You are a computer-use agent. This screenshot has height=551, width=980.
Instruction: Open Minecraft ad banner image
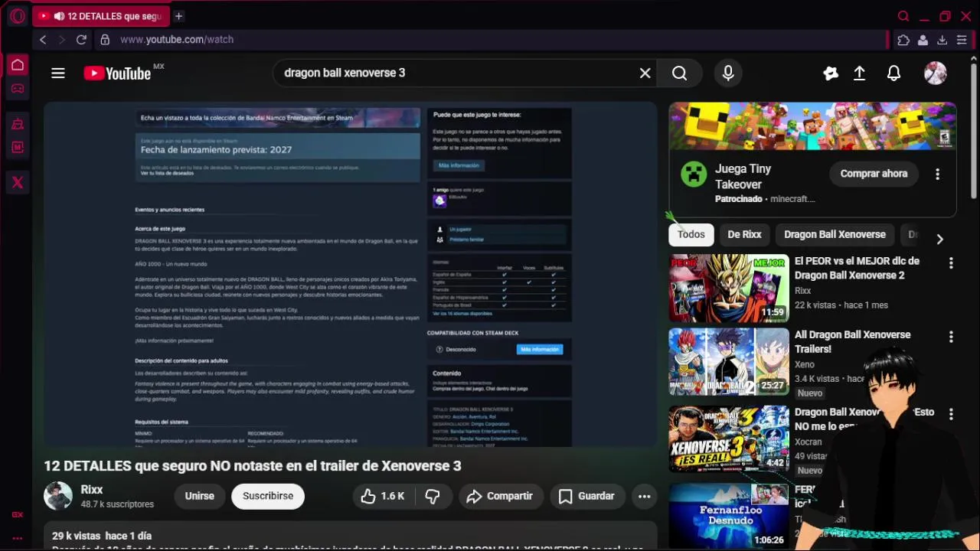812,126
